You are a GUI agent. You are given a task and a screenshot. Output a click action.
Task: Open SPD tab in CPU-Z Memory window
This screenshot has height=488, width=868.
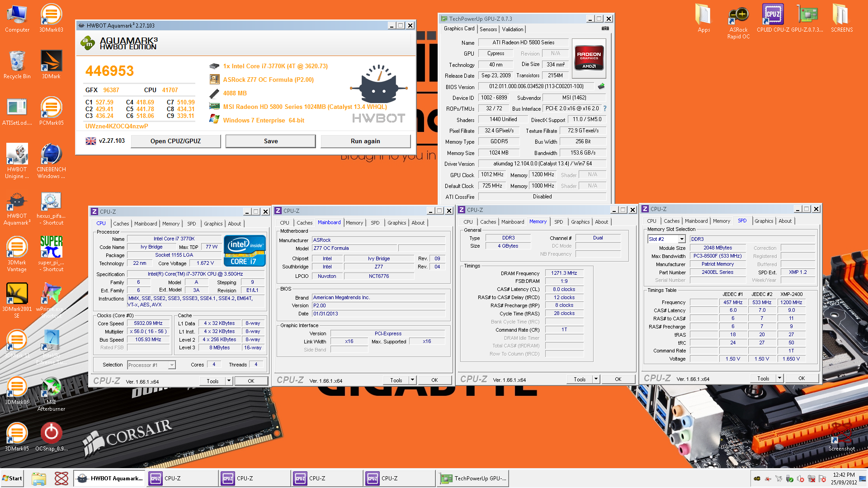click(x=559, y=222)
